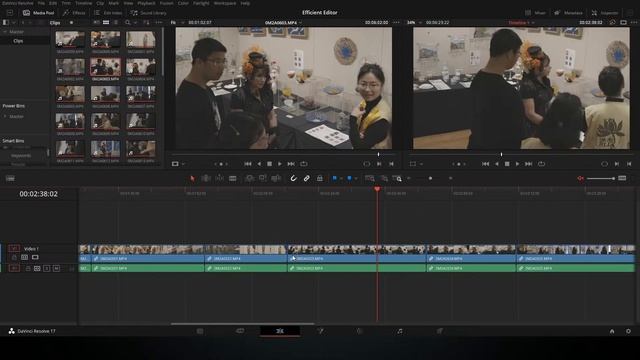Viewport: 640px width, 360px height.
Task: Toggle Auto Track Selector on Video 1
Action: [x=24, y=258]
